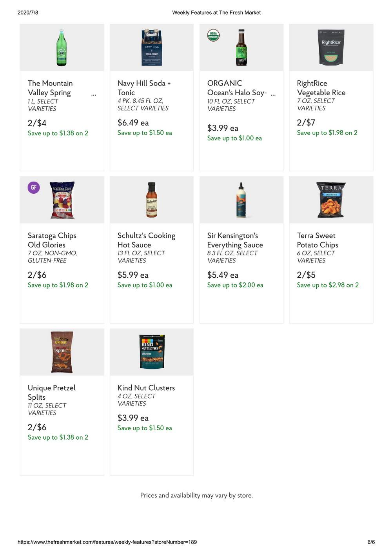This screenshot has height=555, width=392.
Task: Open the Kind Nut Clusters product title
Action: pyautogui.click(x=146, y=388)
